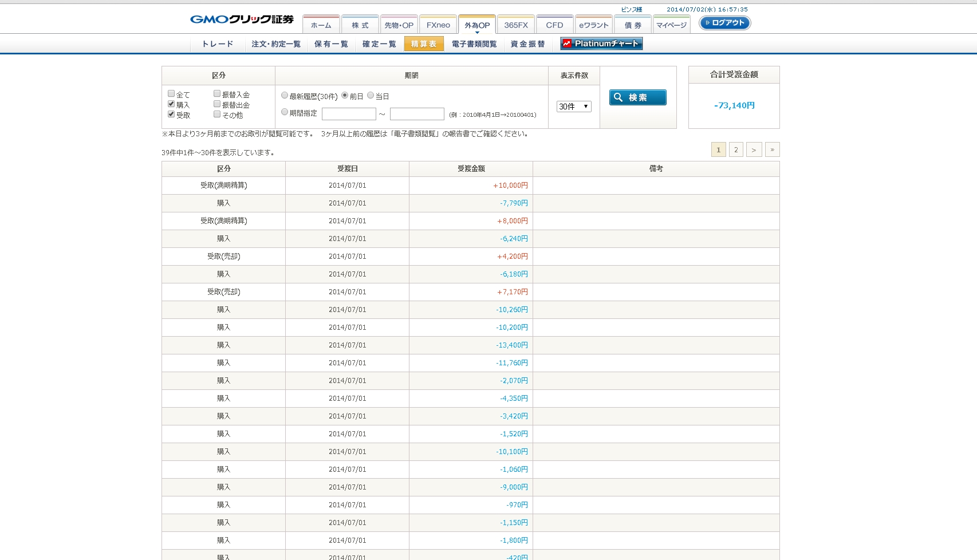Check the 振替出金 checkbox

[217, 104]
